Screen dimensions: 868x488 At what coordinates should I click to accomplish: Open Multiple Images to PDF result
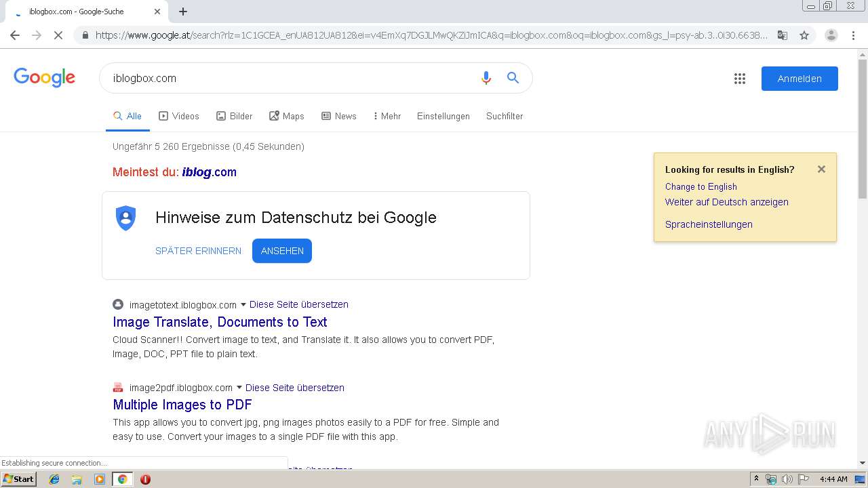182,405
